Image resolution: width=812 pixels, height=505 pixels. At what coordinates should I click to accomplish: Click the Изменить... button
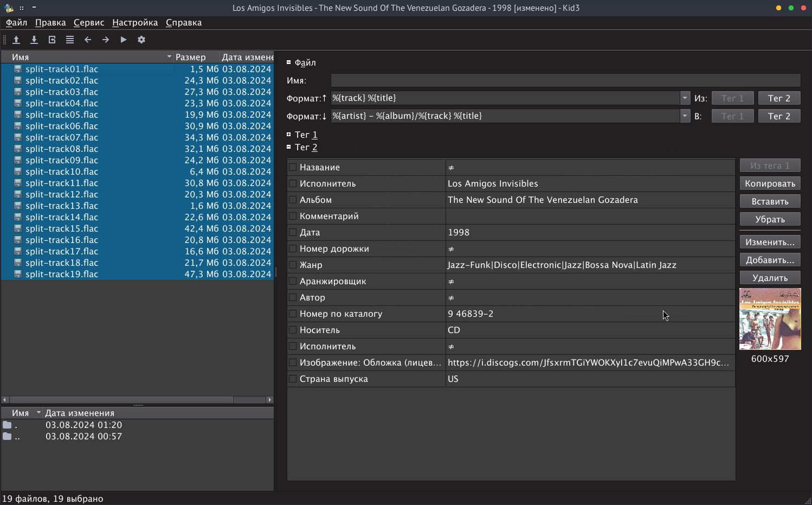(770, 242)
